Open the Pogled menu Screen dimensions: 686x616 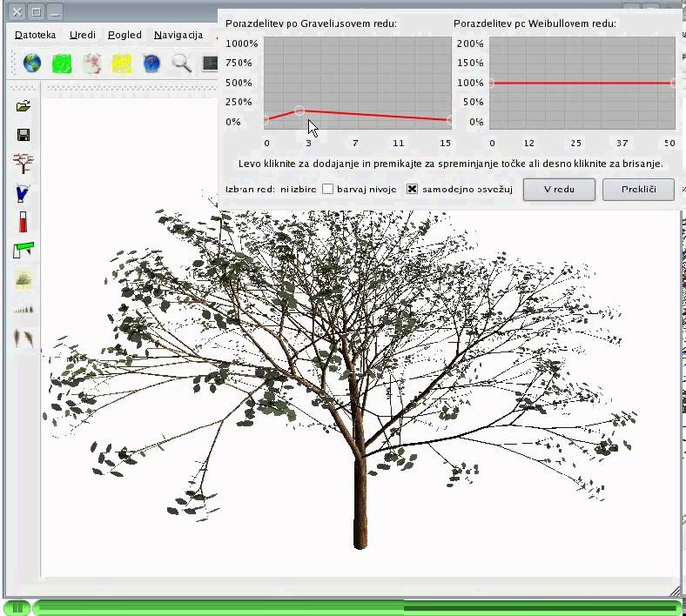(x=124, y=35)
